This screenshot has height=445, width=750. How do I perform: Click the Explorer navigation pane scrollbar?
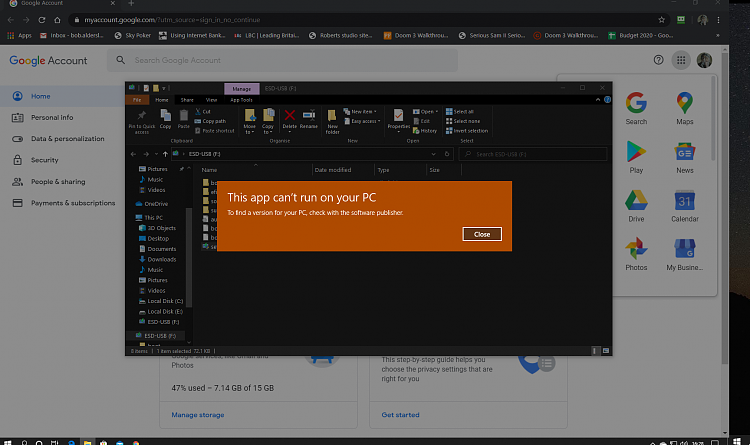(x=189, y=256)
